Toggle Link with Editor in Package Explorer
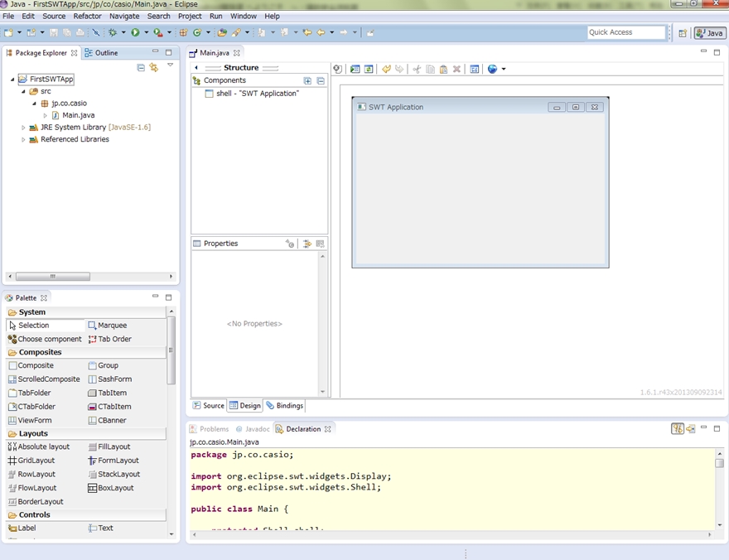 click(153, 68)
